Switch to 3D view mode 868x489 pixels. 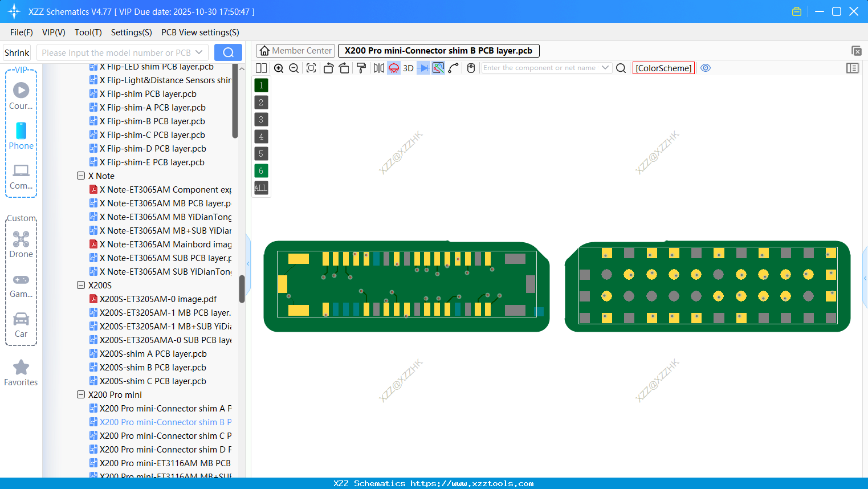[x=407, y=68]
